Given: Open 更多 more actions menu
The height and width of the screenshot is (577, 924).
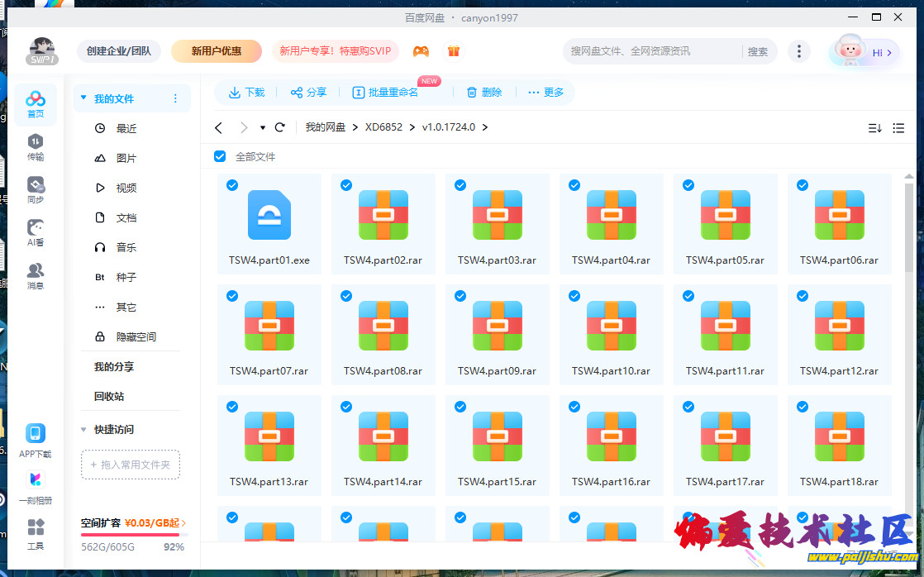Looking at the screenshot, I should pos(545,93).
